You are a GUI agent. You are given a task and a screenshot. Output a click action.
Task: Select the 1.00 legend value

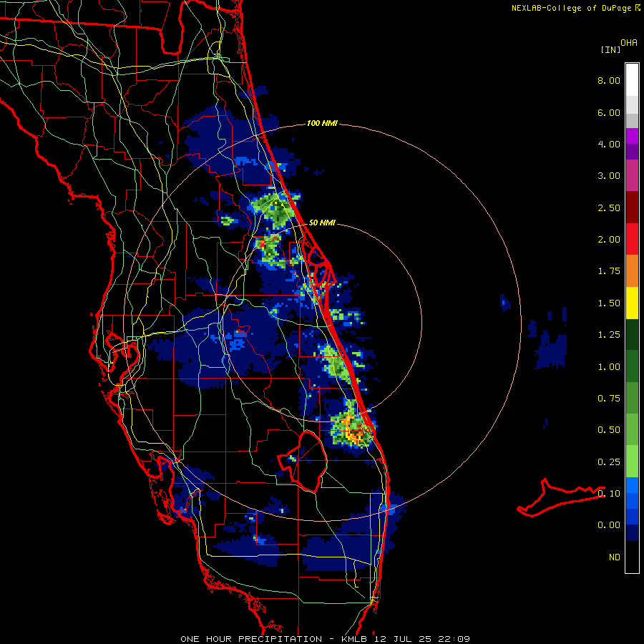tap(609, 367)
